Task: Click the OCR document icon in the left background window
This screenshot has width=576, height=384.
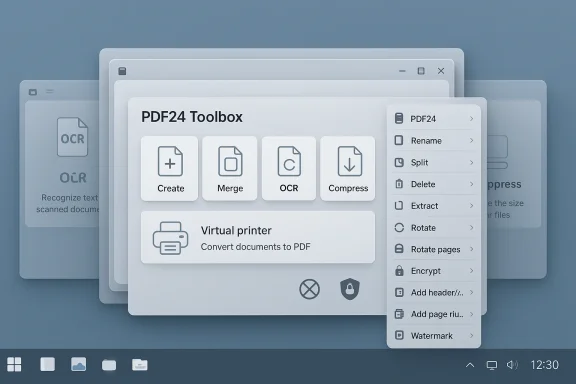Action: [72, 137]
